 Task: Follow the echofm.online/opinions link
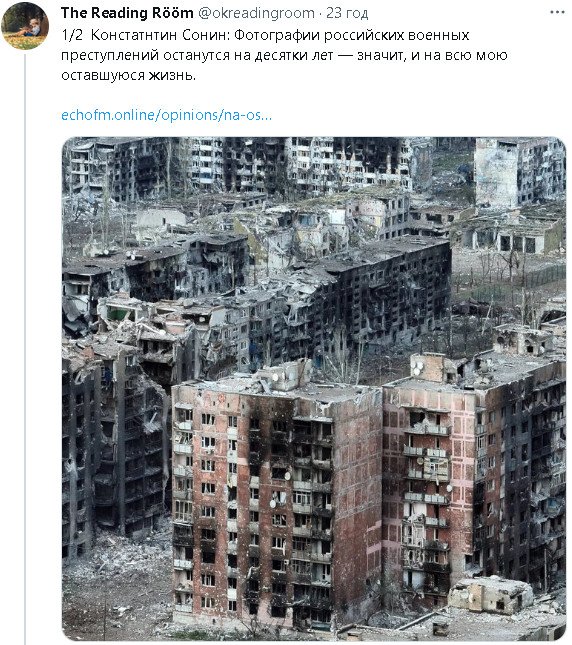click(167, 115)
